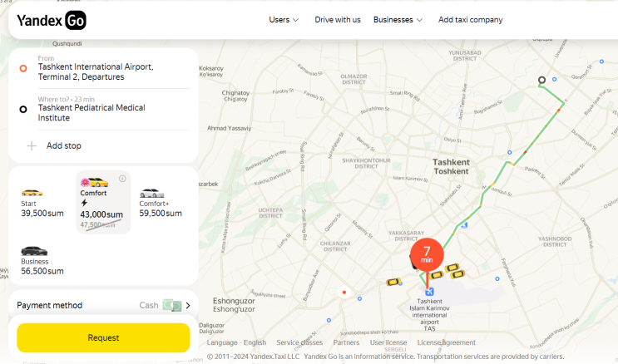The image size is (618, 364).
Task: Open the Payment method row
Action: click(x=103, y=305)
